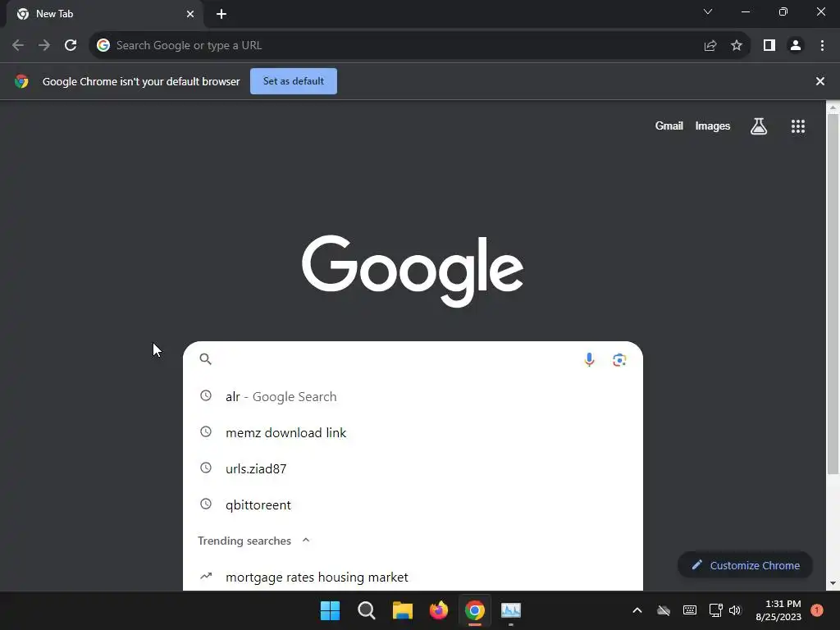Open the Windows Start menu

[x=330, y=610]
